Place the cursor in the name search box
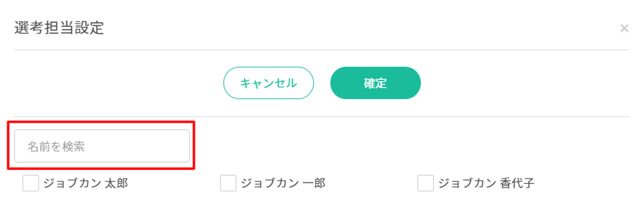644x215 pixels. pyautogui.click(x=102, y=146)
